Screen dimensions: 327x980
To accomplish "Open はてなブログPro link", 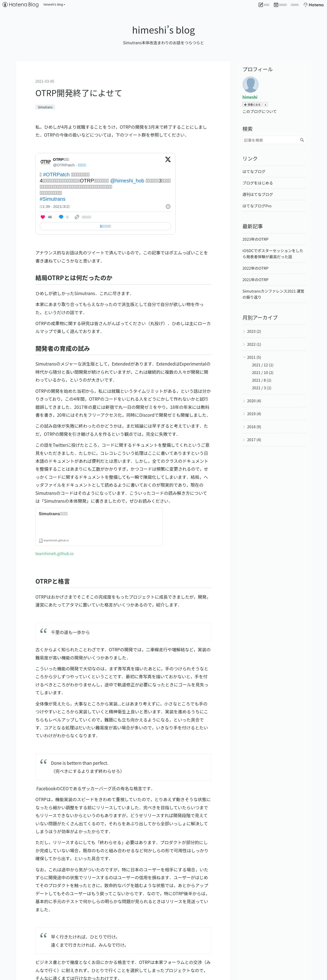I will click(x=257, y=206).
